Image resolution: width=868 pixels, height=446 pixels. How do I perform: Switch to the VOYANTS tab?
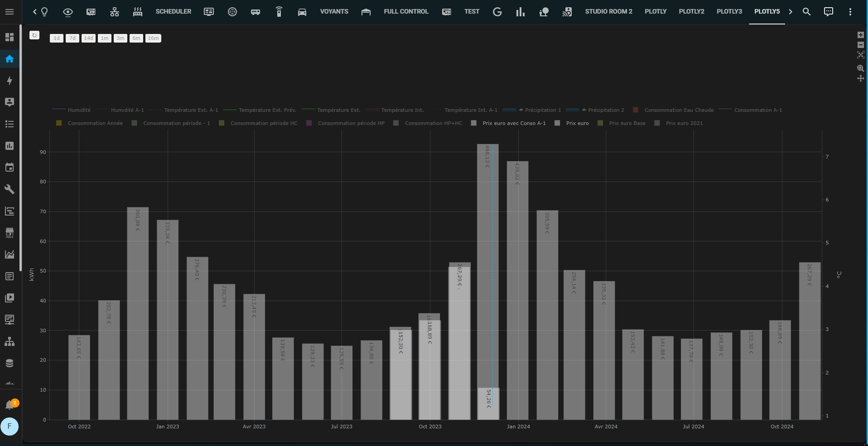click(x=334, y=12)
